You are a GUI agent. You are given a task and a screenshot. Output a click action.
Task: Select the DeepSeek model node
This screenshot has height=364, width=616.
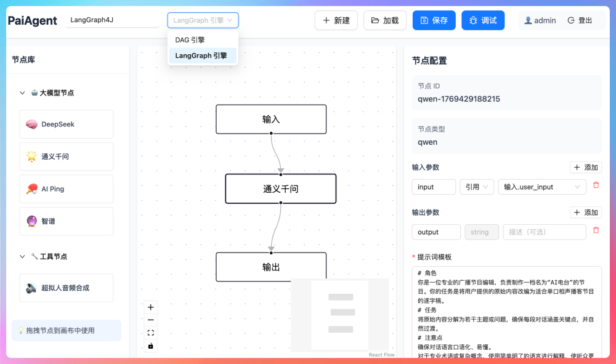[x=67, y=124]
